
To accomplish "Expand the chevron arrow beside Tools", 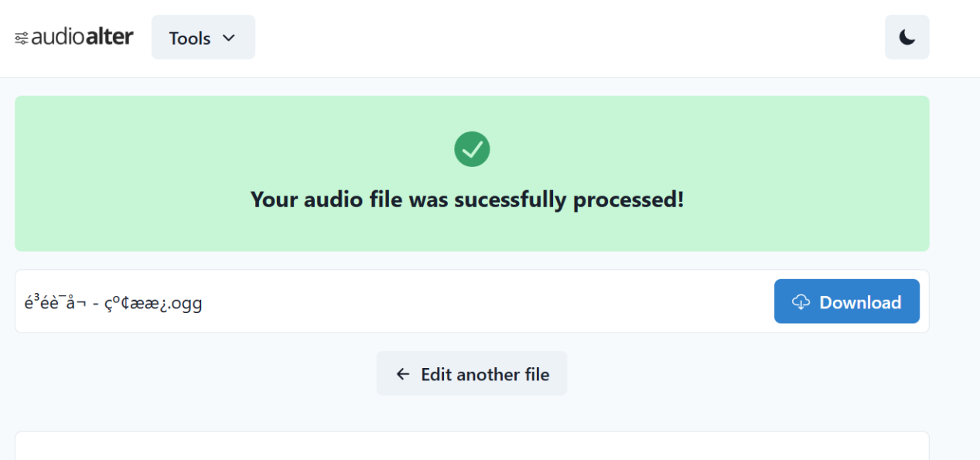I will click(228, 38).
